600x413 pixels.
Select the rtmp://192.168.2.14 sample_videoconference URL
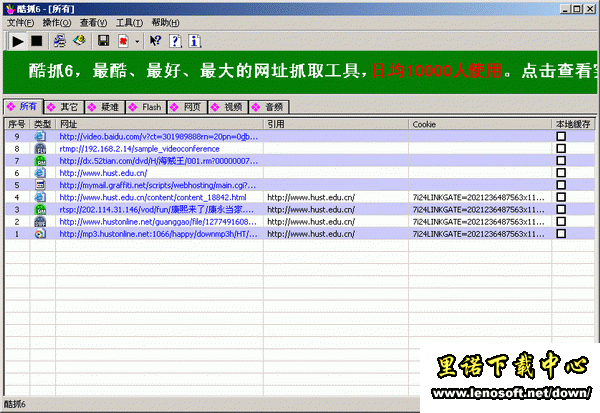[139, 149]
